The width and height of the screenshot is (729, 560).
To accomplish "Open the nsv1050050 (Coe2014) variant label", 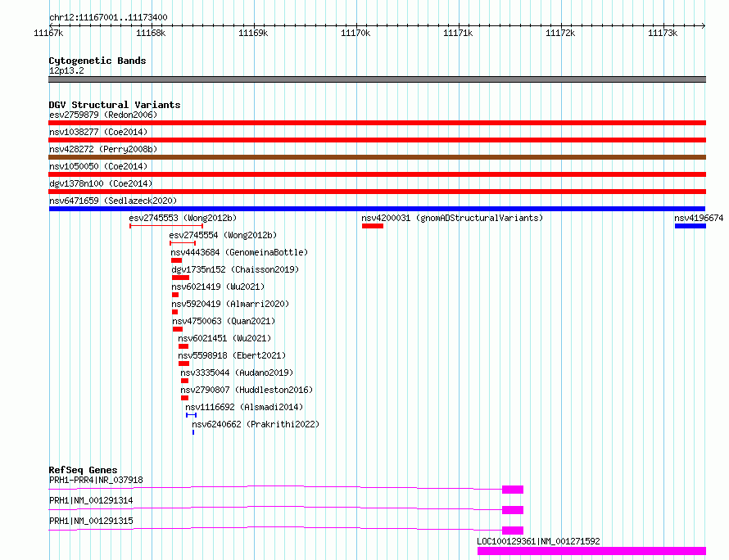I will [x=98, y=166].
